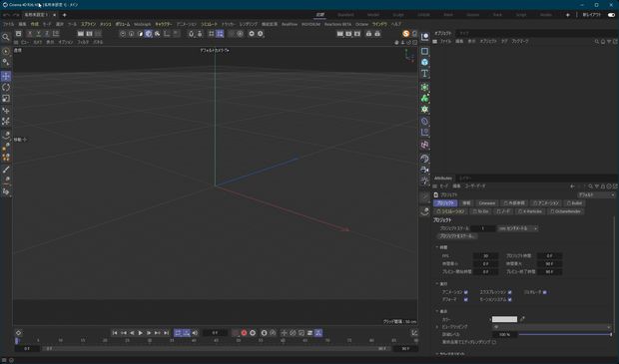Screen dimensions: 619x364
Task: Add a Light object from the right palette
Action: (424, 181)
